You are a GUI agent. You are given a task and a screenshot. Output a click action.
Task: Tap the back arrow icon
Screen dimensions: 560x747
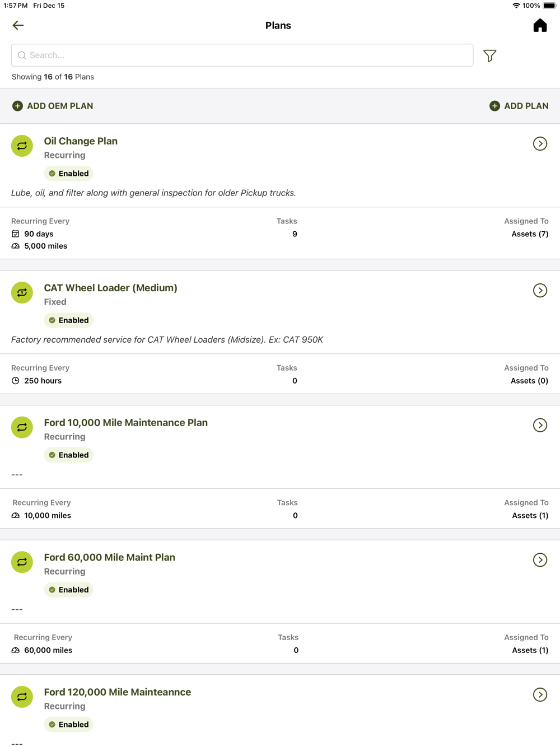[18, 25]
